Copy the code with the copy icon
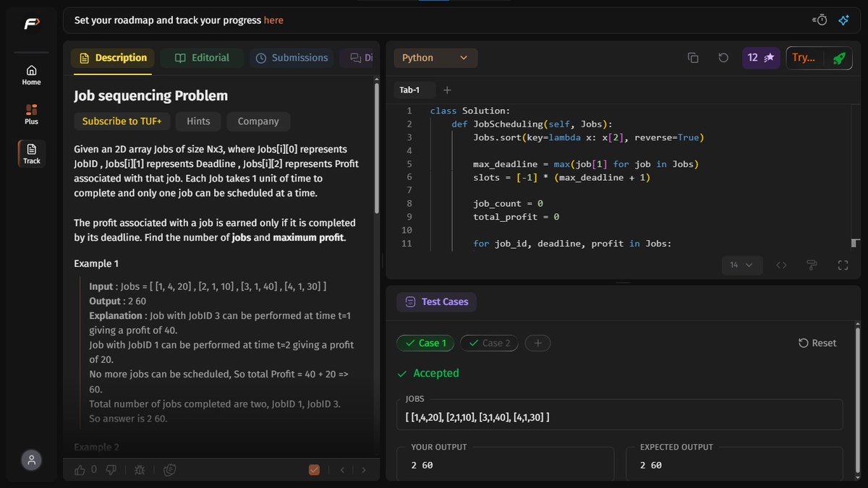The height and width of the screenshot is (488, 868). 692,58
